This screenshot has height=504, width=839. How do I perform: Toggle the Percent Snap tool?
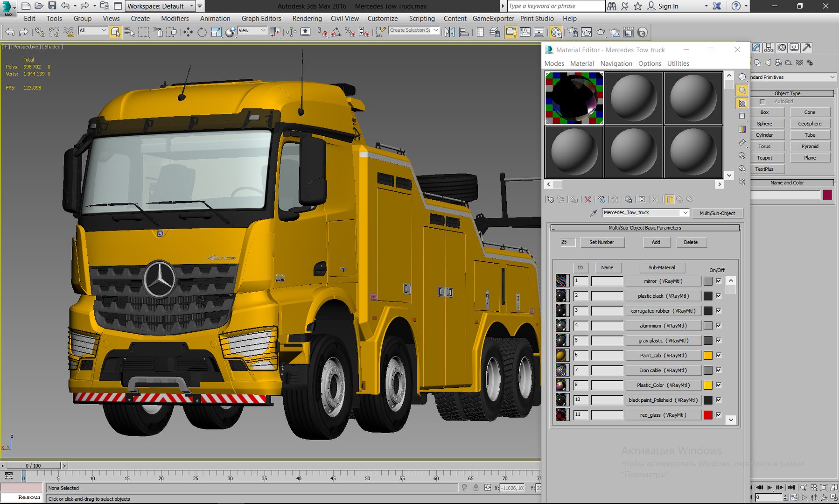click(x=350, y=32)
